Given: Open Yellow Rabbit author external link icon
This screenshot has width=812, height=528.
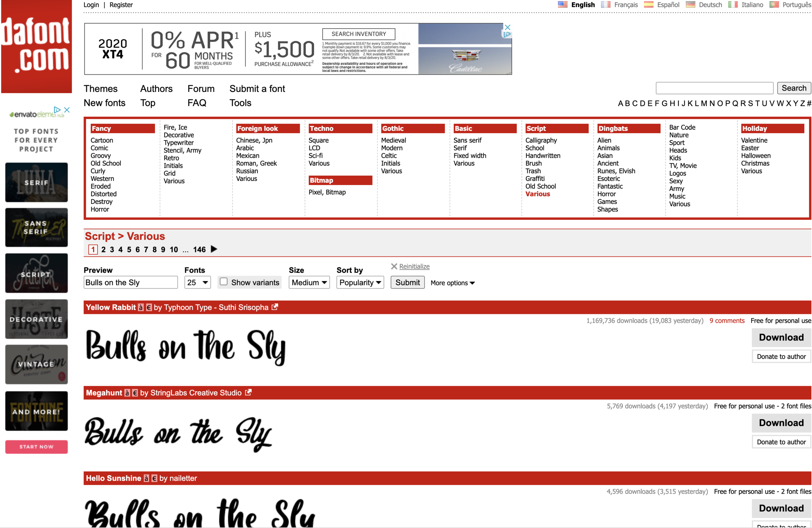Looking at the screenshot, I should coord(275,307).
